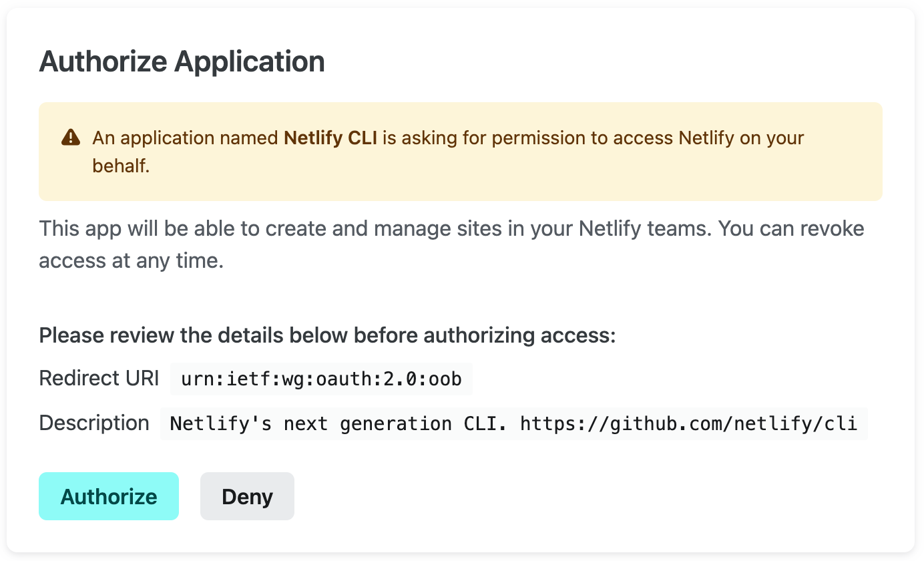This screenshot has width=924, height=561.
Task: Click the Description label
Action: tap(94, 423)
